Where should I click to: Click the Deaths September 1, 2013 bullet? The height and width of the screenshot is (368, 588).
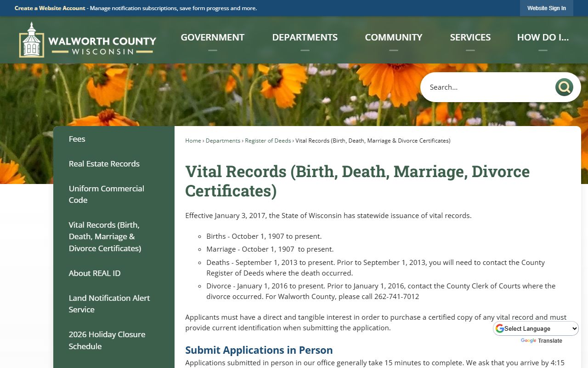pyautogui.click(x=375, y=268)
